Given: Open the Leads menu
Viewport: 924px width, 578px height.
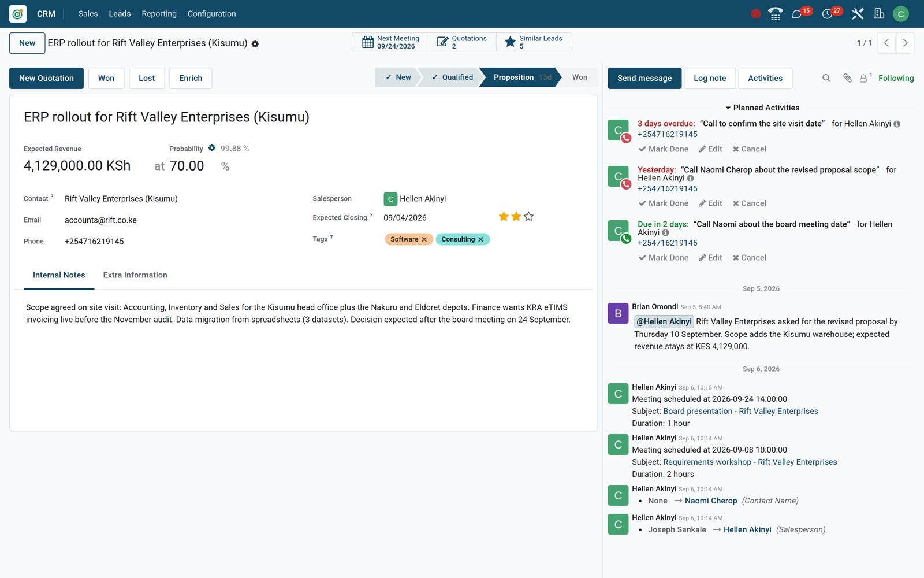Looking at the screenshot, I should 120,14.
